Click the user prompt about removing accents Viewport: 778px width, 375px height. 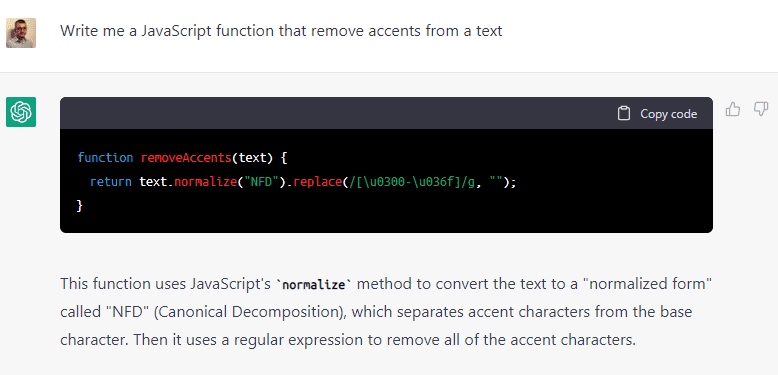tap(281, 31)
